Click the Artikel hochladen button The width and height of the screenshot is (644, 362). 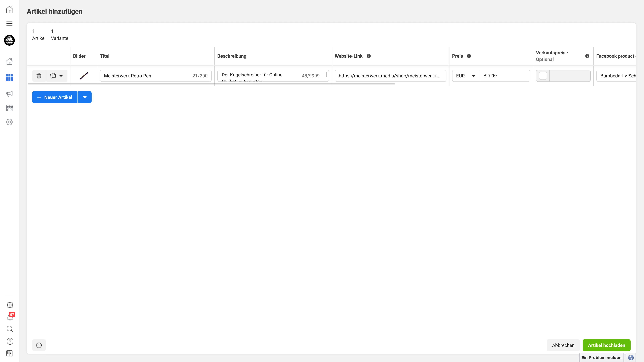[606, 345]
